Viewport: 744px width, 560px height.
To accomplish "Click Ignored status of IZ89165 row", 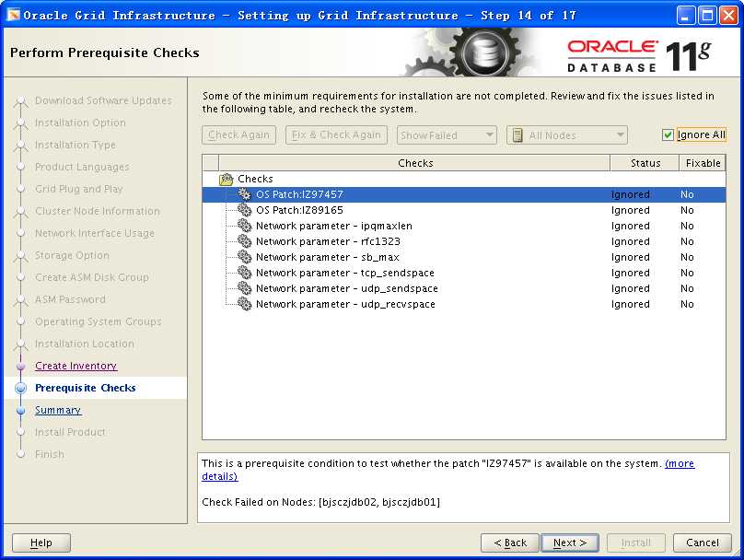I will click(x=630, y=210).
